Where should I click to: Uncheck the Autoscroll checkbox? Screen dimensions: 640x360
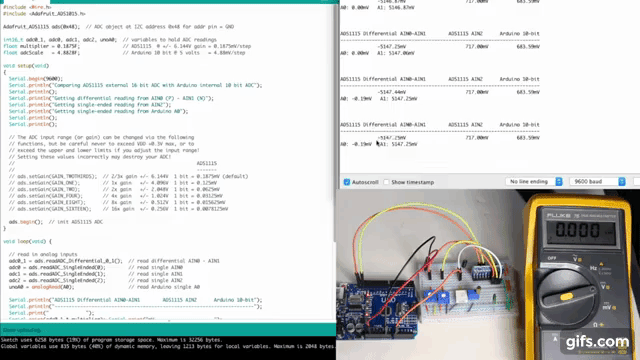tap(347, 182)
